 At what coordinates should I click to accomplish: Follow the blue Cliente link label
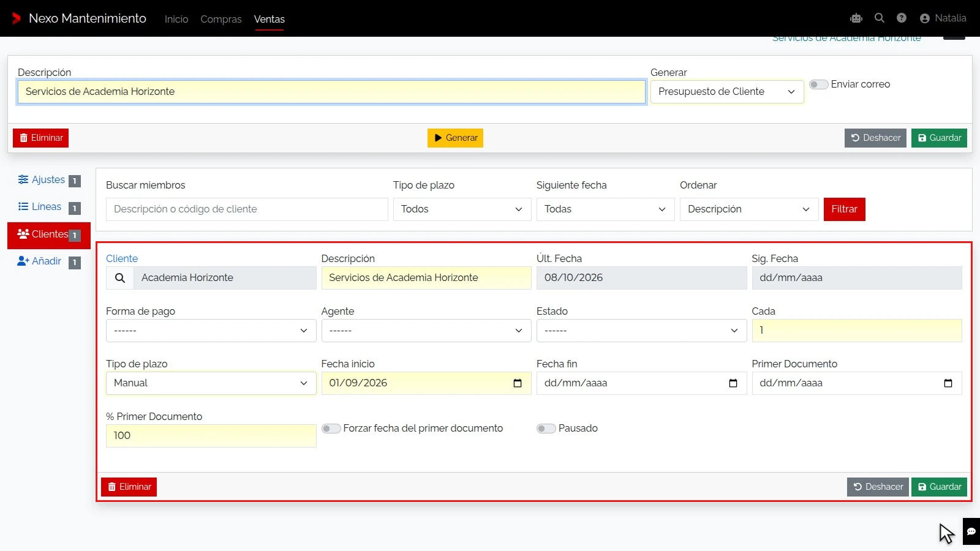122,258
